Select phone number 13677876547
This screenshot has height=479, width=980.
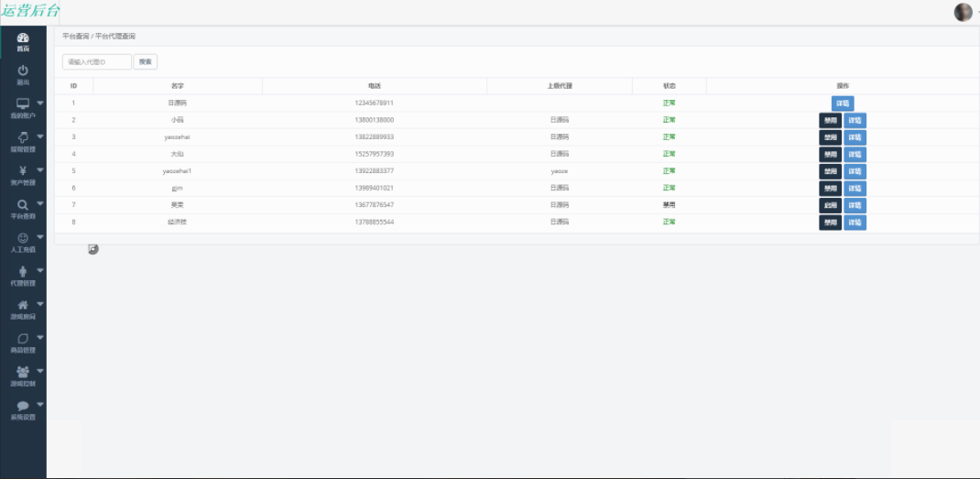(375, 204)
